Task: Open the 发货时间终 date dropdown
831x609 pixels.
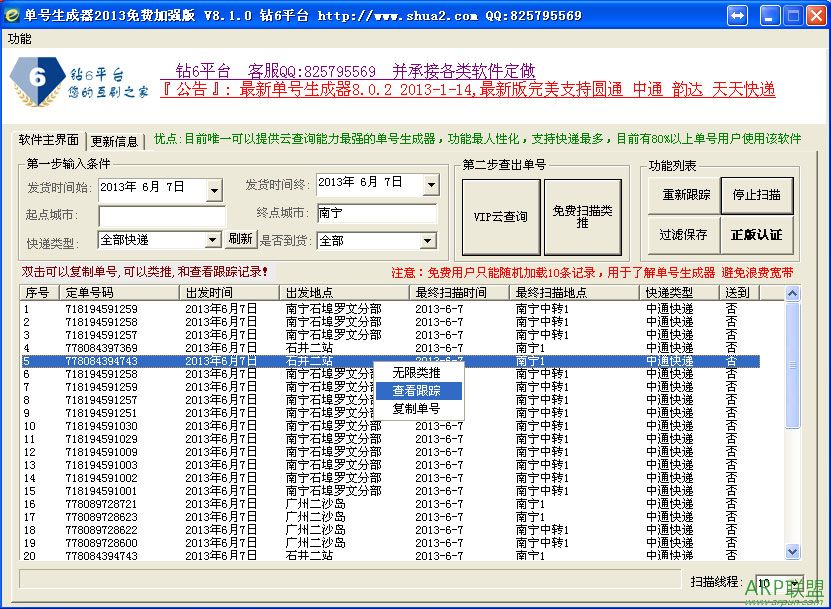Action: coord(431,185)
